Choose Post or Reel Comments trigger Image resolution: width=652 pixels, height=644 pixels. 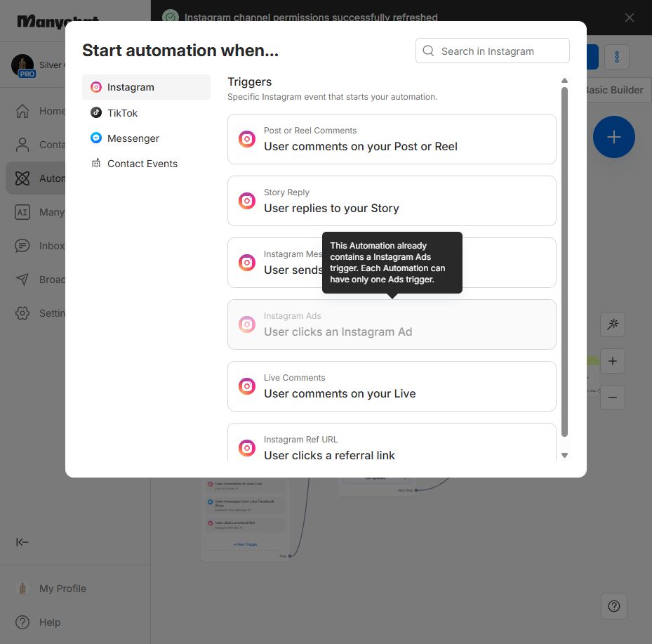(392, 139)
